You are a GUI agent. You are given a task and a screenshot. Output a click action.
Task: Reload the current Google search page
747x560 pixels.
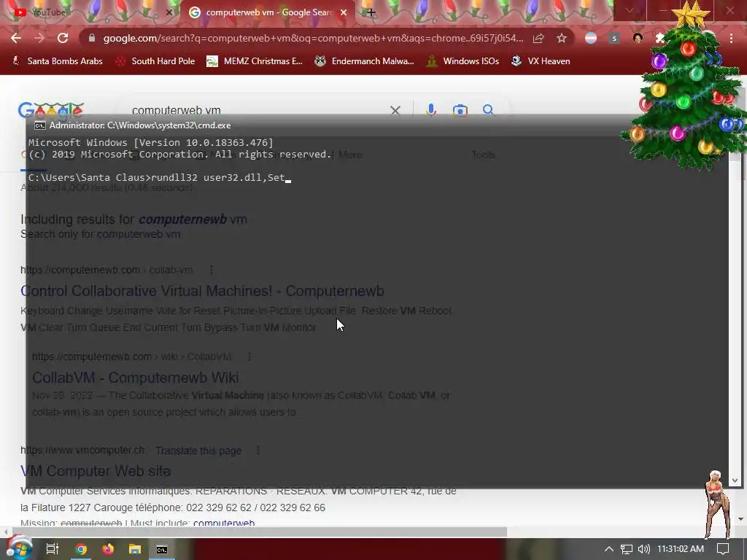63,38
